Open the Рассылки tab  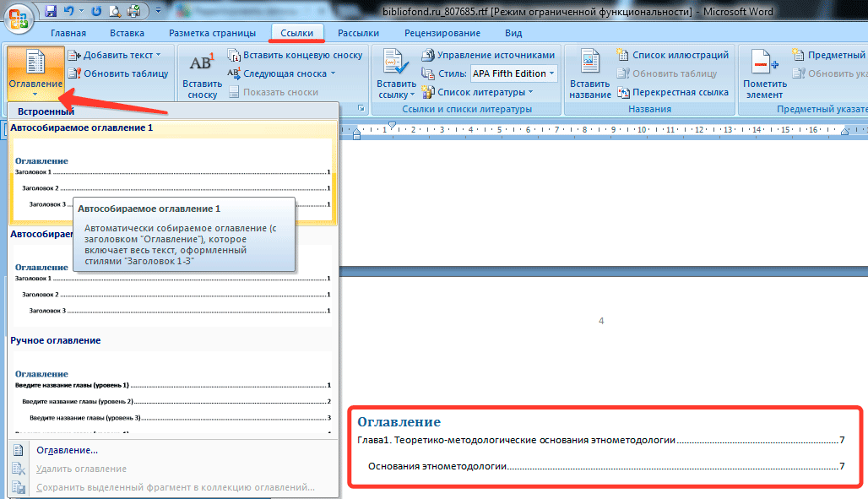pos(358,33)
